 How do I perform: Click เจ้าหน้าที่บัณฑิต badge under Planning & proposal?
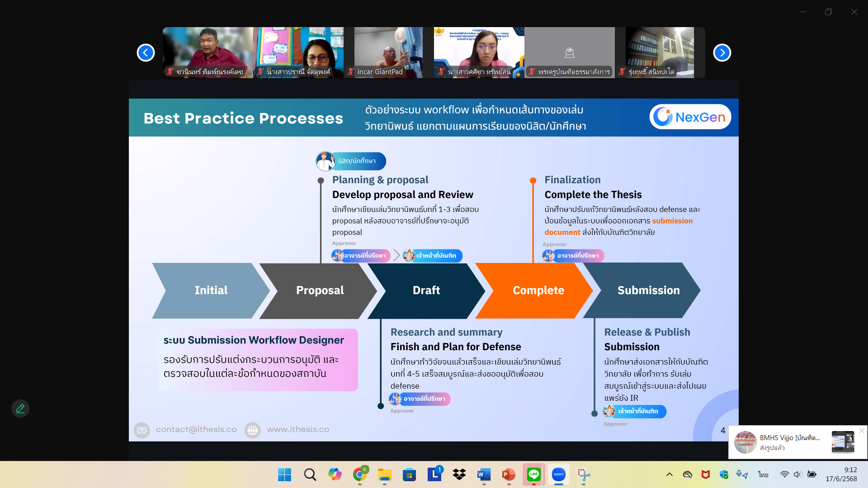(433, 256)
